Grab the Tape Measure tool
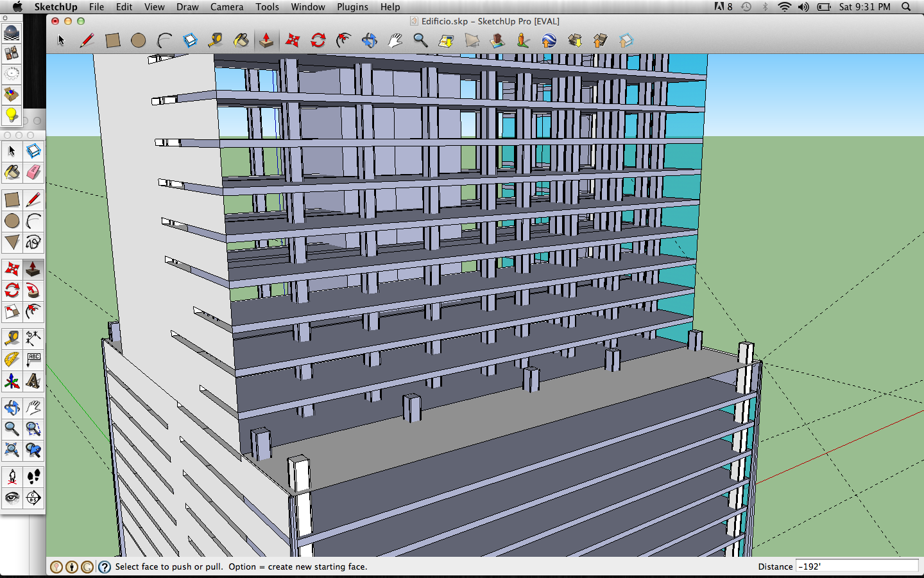924x578 pixels. (12, 338)
